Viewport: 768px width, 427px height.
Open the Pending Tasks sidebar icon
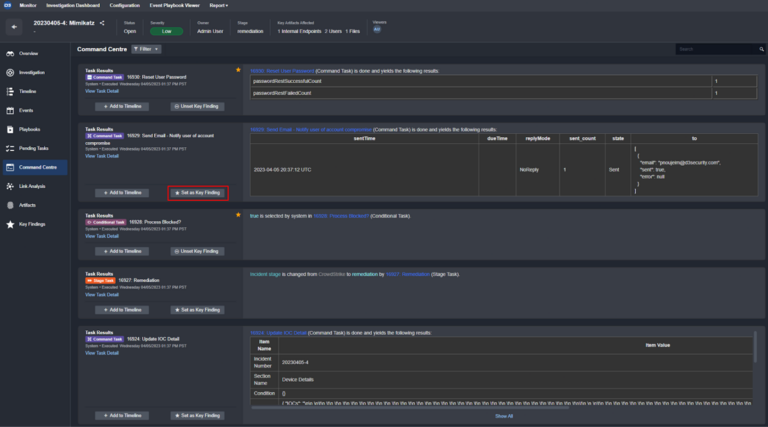pos(10,148)
